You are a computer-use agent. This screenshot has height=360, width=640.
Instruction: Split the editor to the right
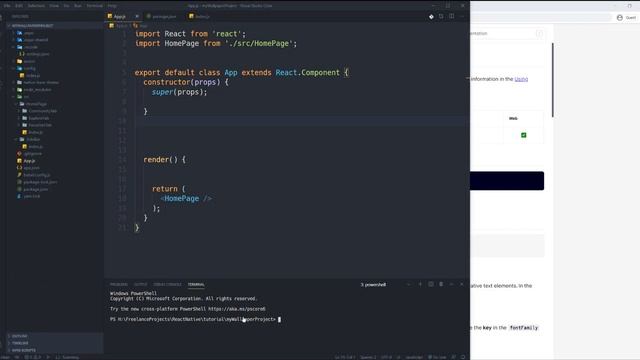451,16
